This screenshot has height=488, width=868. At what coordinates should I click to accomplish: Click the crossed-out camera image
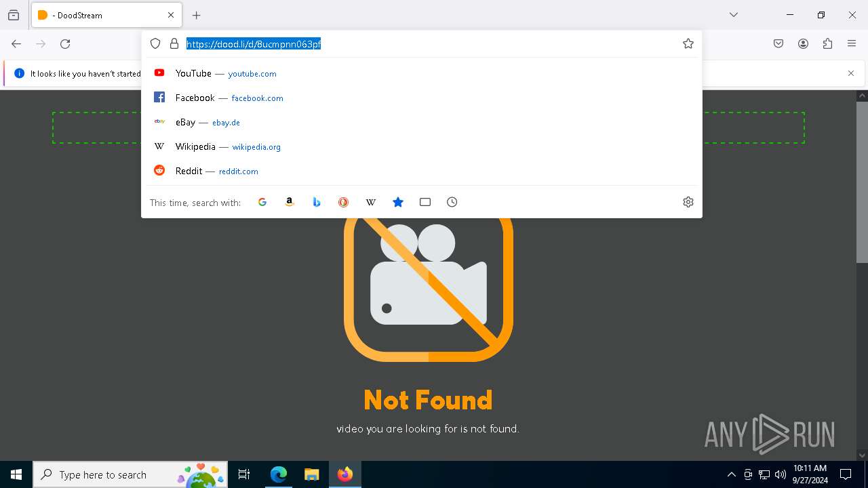[429, 289]
